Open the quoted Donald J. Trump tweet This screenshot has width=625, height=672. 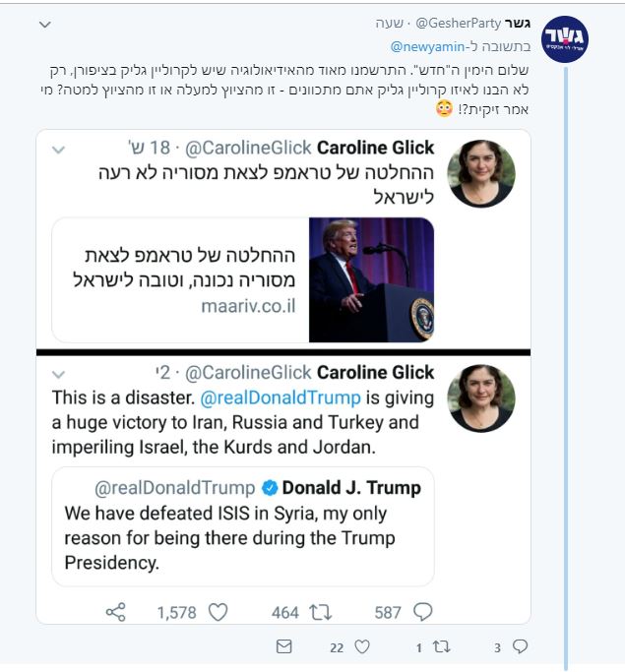click(x=244, y=526)
